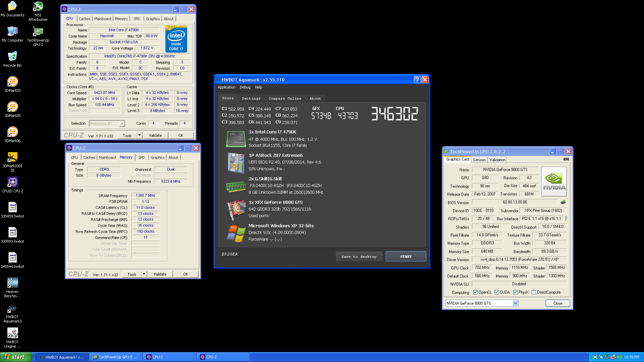Click the DRAM Frequency 1305.7 MHz value
The image size is (644, 362).
tap(146, 195)
